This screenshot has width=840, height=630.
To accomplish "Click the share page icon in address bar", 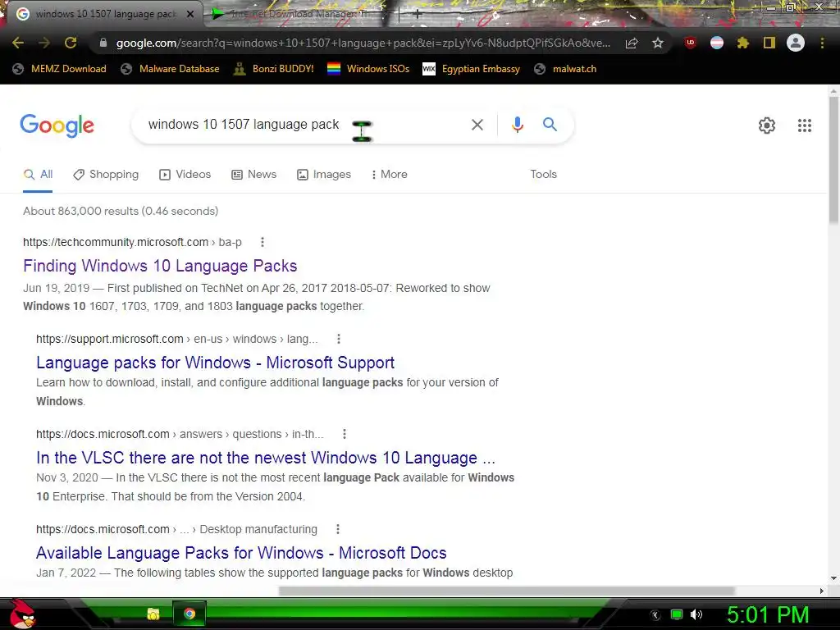I will pyautogui.click(x=632, y=43).
